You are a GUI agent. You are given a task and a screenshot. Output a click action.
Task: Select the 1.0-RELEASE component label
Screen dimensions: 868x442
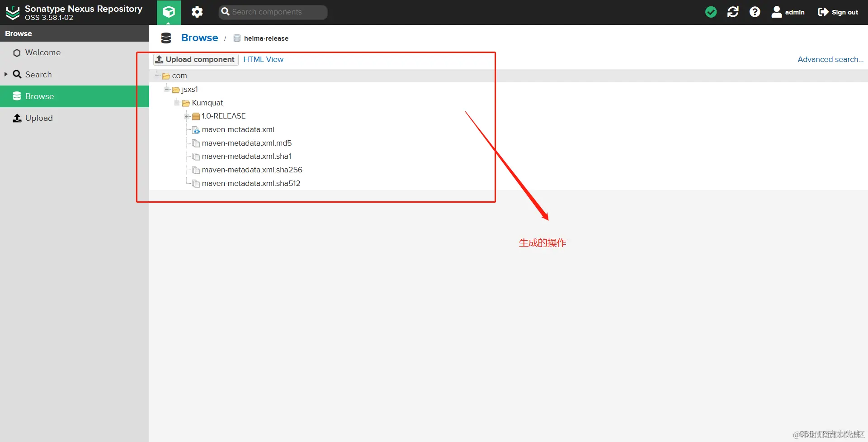224,116
